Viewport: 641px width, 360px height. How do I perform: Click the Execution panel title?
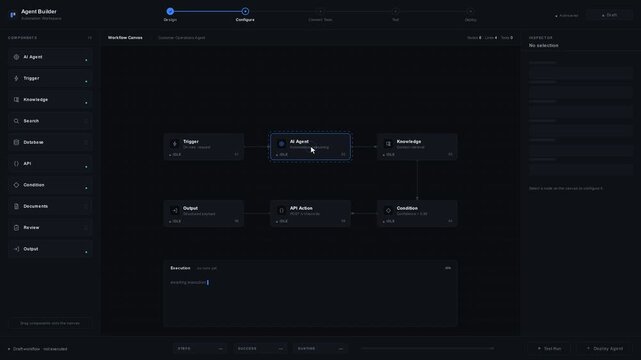(x=180, y=268)
